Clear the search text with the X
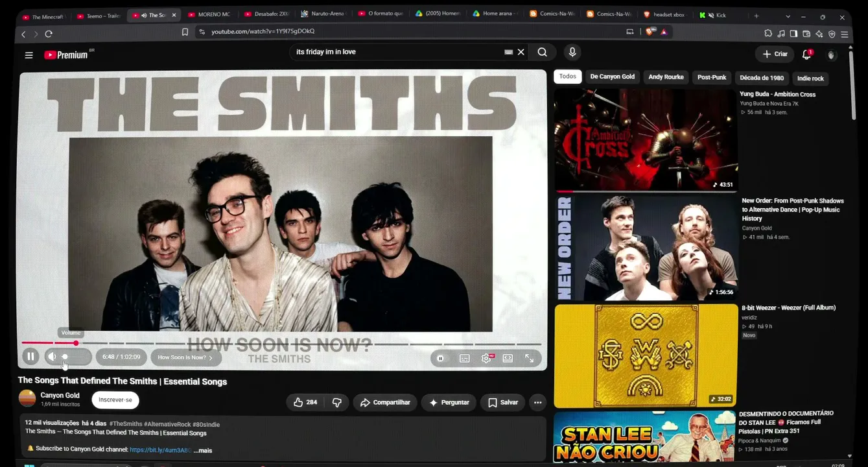The image size is (868, 467). 521,52
